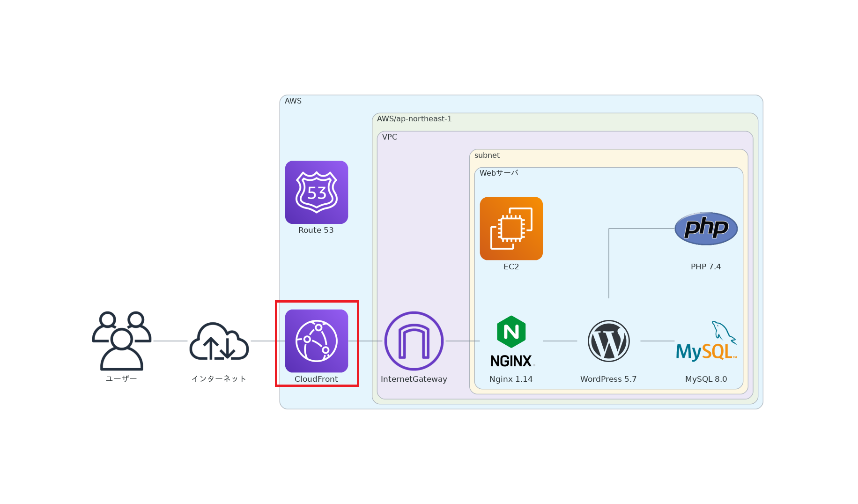Screen dimensions: 858x504
Task: Click the "AWS/ap-northeast-1" region title
Action: (414, 119)
